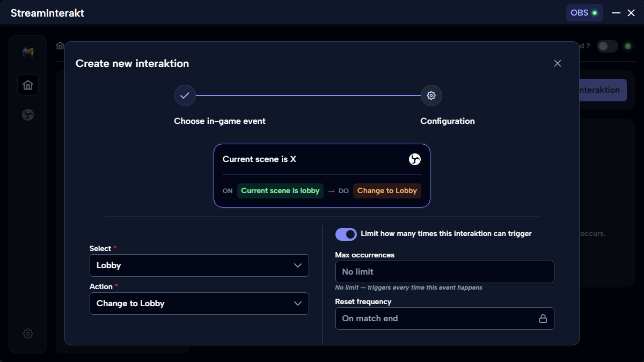644x362 pixels.
Task: Open Settings gear in the sidebar
Action: click(28, 334)
